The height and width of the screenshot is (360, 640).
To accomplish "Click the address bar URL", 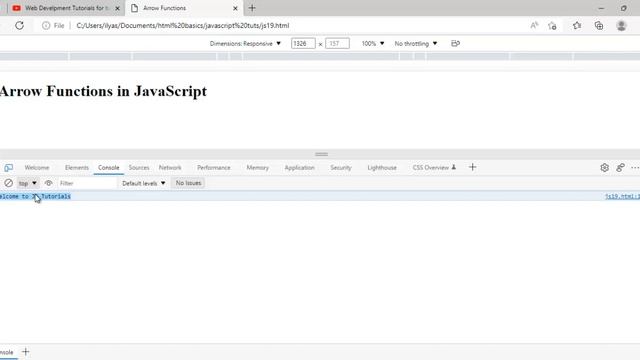I will tap(183, 25).
